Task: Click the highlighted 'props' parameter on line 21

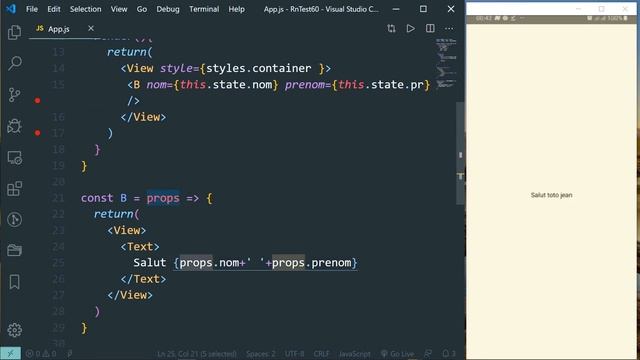Action: point(163,198)
